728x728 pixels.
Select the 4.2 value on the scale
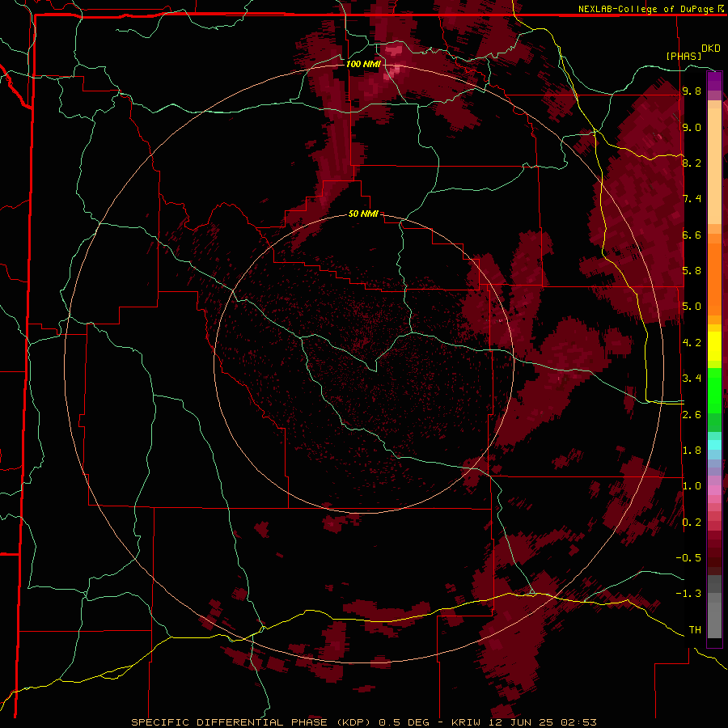coord(692,343)
